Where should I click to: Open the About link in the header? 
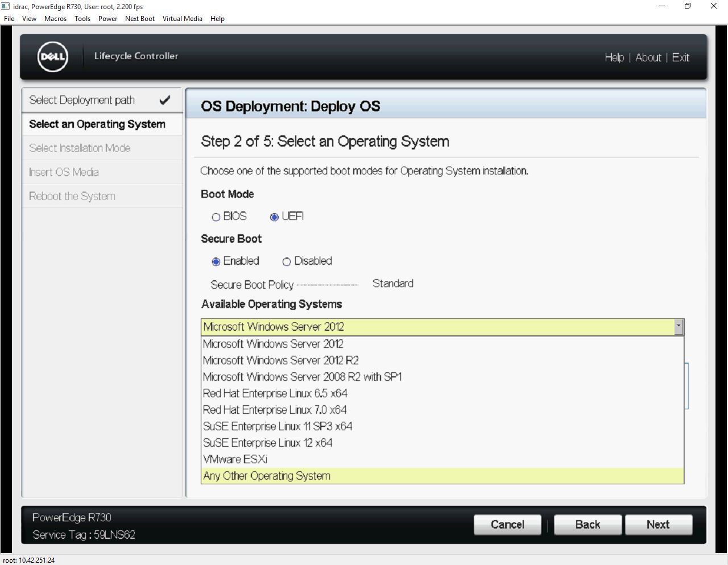click(x=648, y=57)
